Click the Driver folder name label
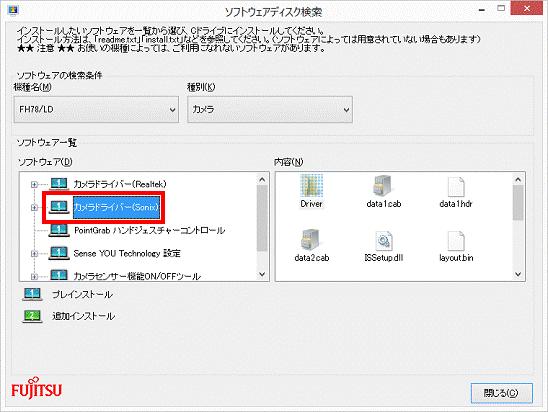 click(x=311, y=204)
